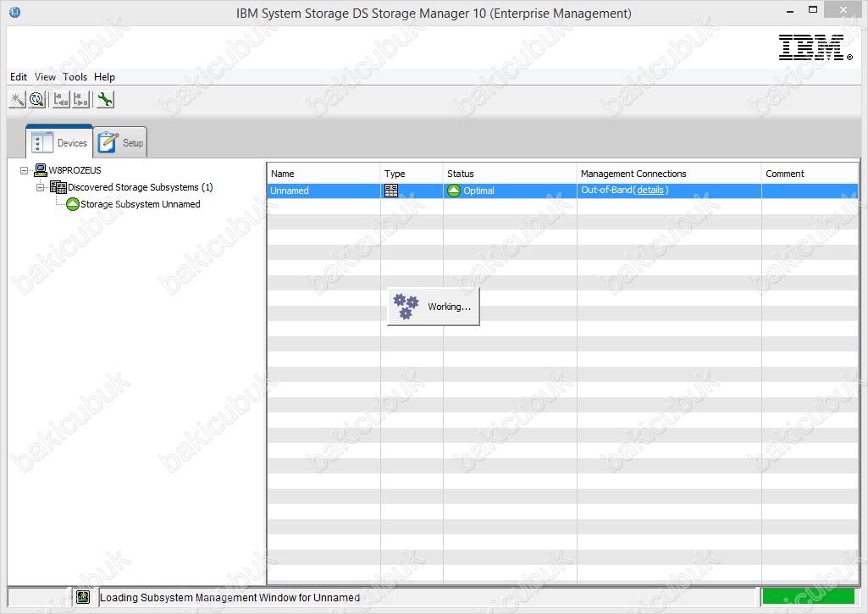Viewport: 868px width, 614px height.
Task: Select W8PROZEUS in the device tree
Action: [75, 170]
